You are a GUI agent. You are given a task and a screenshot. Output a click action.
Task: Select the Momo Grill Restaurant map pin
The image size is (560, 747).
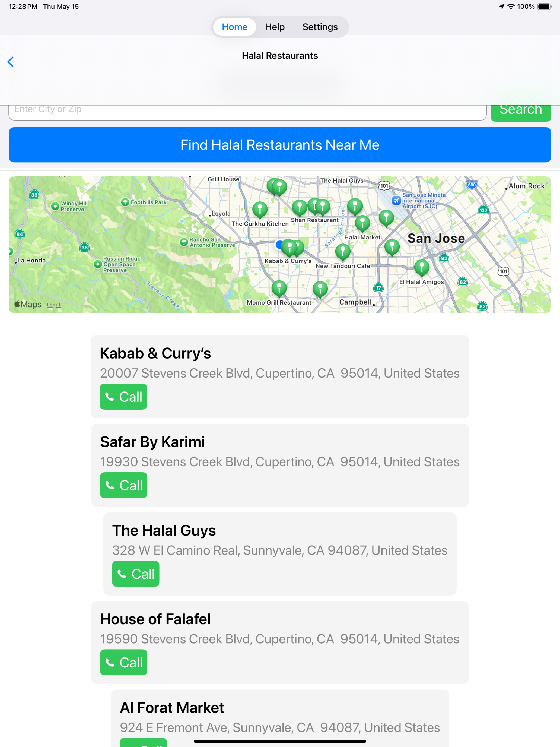(x=279, y=289)
